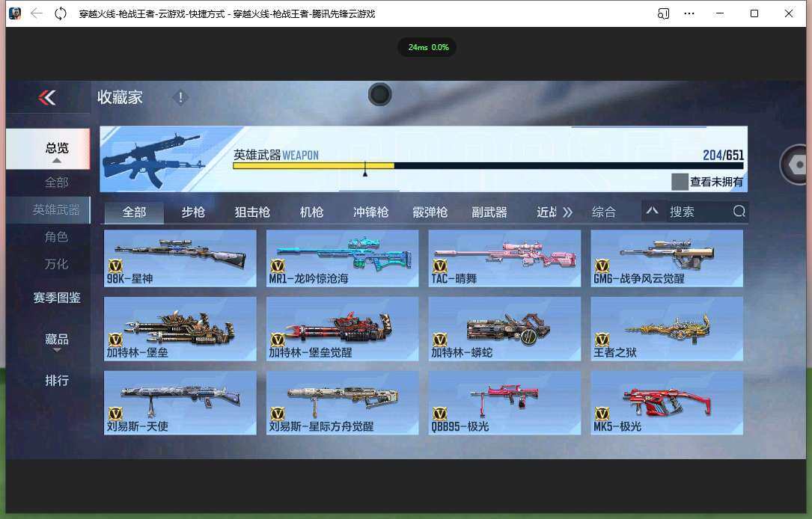Go back with the red double-chevron icon
Viewport: 812px width, 519px height.
tap(46, 97)
